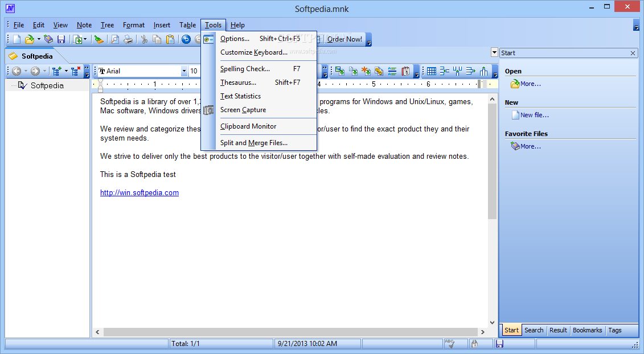Image resolution: width=644 pixels, height=354 pixels.
Task: Open the File menu
Action: [x=18, y=25]
